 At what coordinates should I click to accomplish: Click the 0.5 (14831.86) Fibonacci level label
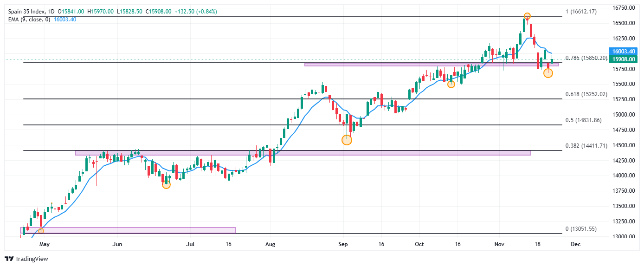click(x=583, y=120)
